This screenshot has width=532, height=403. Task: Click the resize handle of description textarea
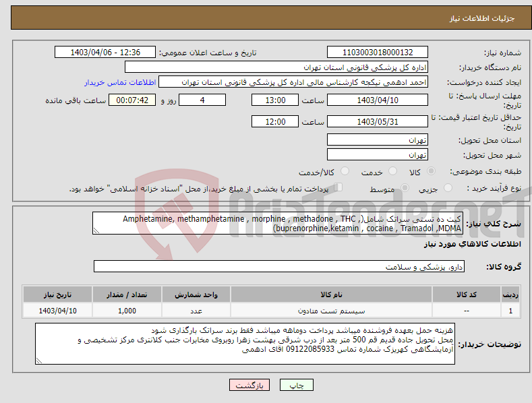(96, 230)
